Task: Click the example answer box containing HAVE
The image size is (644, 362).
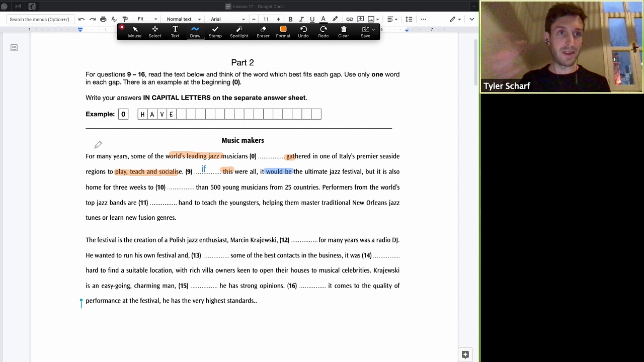Action: tap(229, 114)
